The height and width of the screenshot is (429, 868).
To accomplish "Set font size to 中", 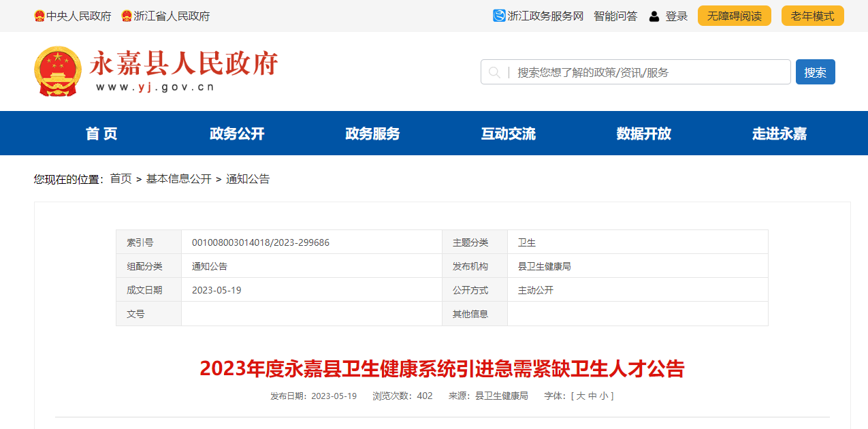I will pyautogui.click(x=592, y=396).
